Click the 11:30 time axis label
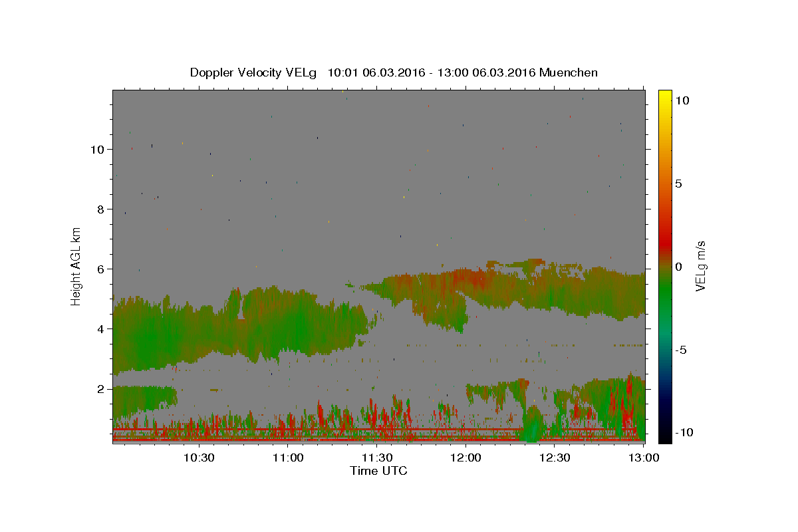798x532 pixels. click(x=376, y=458)
